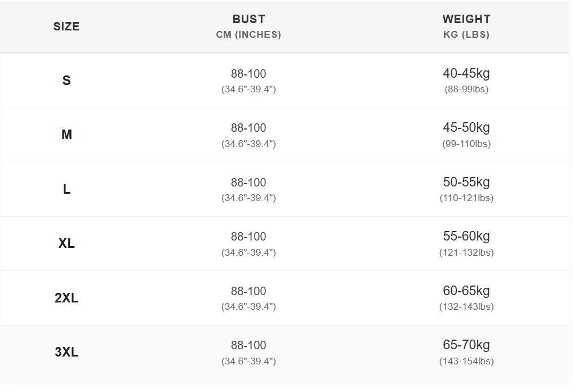Viewport: 574px width, 392px height.
Task: Click the WEIGHT column header
Action: pos(466,19)
